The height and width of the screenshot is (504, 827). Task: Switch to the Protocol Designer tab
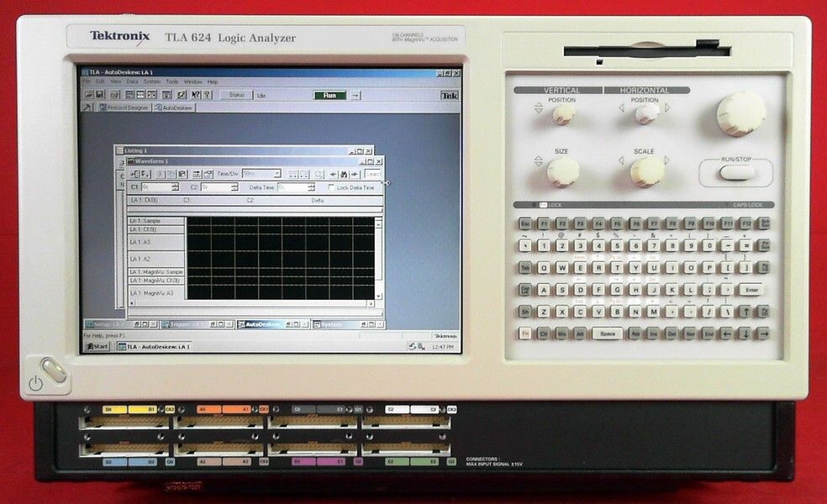(124, 108)
